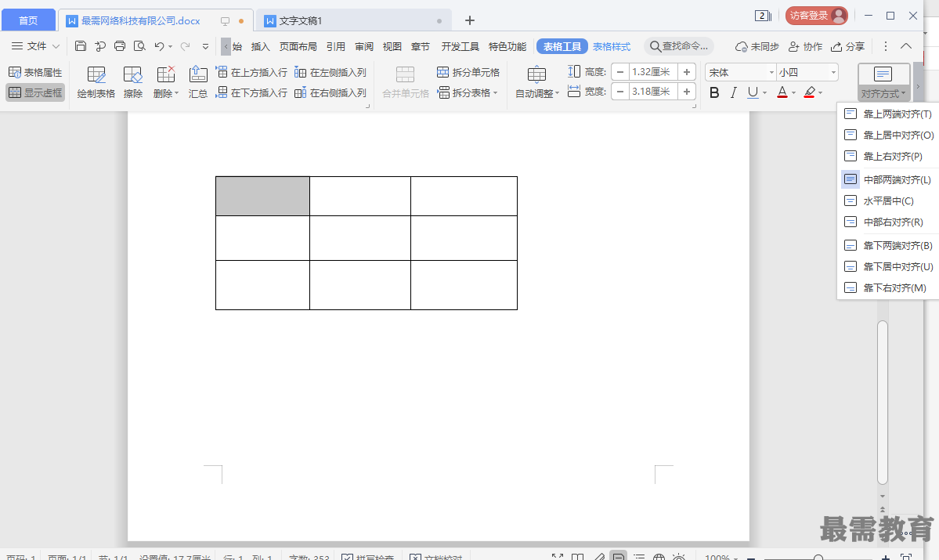939x560 pixels.
Task: Click the Undo arrow
Action: 159,46
